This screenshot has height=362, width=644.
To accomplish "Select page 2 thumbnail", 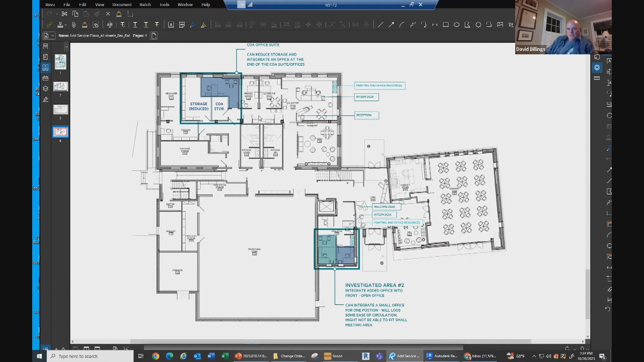I will [x=60, y=87].
